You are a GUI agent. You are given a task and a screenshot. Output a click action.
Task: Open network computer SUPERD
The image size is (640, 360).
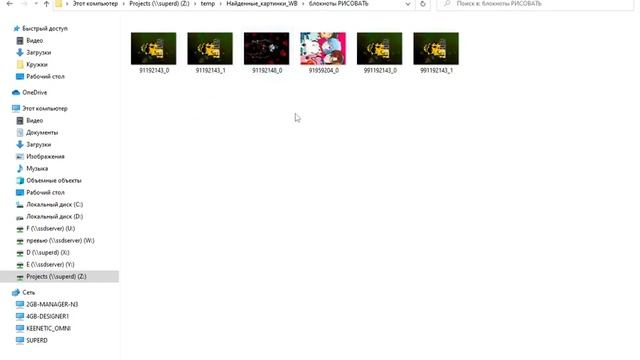click(37, 340)
